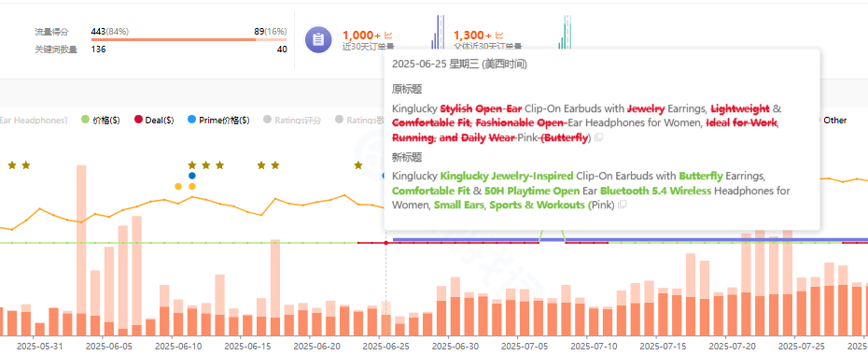Copy the original title using its copy icon
Image resolution: width=868 pixels, height=355 pixels.
(x=598, y=137)
